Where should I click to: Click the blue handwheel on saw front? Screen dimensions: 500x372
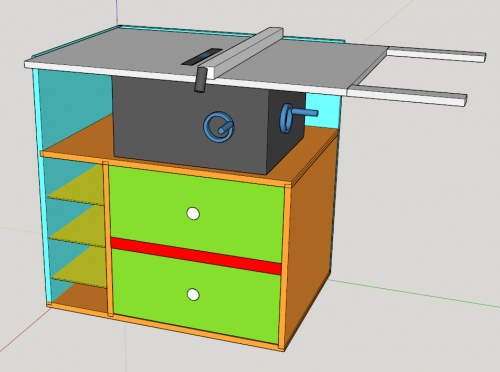click(219, 127)
